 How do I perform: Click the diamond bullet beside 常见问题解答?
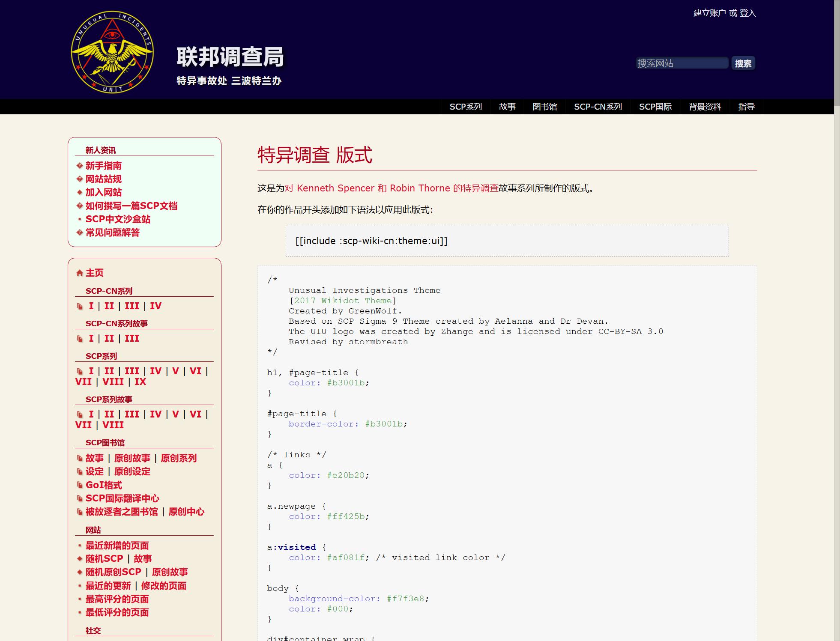click(79, 233)
